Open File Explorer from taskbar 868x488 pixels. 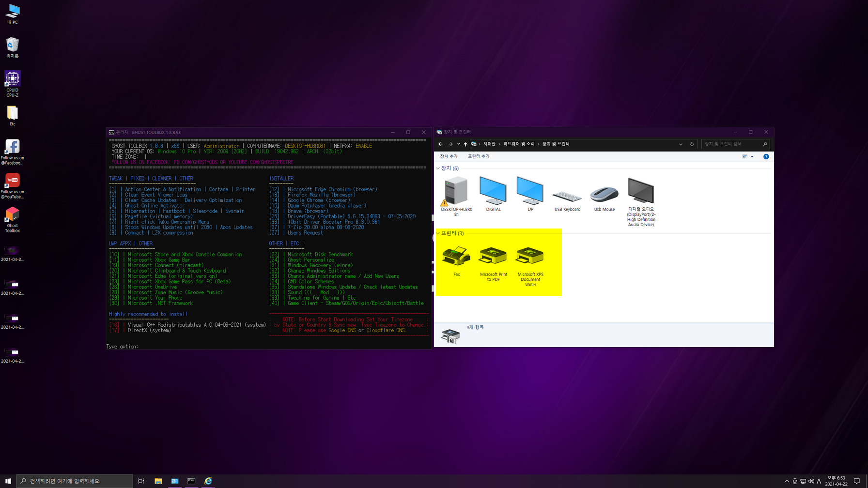coord(158,481)
